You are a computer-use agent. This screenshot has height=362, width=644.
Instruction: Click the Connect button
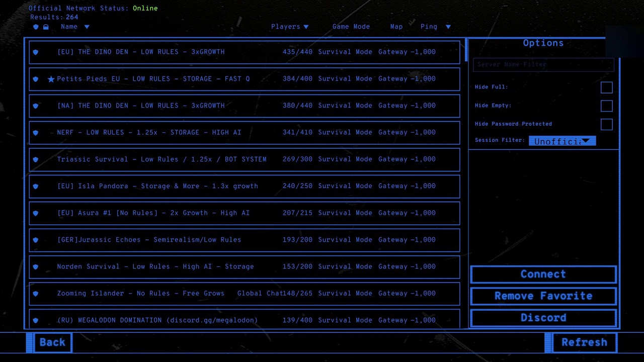543,275
